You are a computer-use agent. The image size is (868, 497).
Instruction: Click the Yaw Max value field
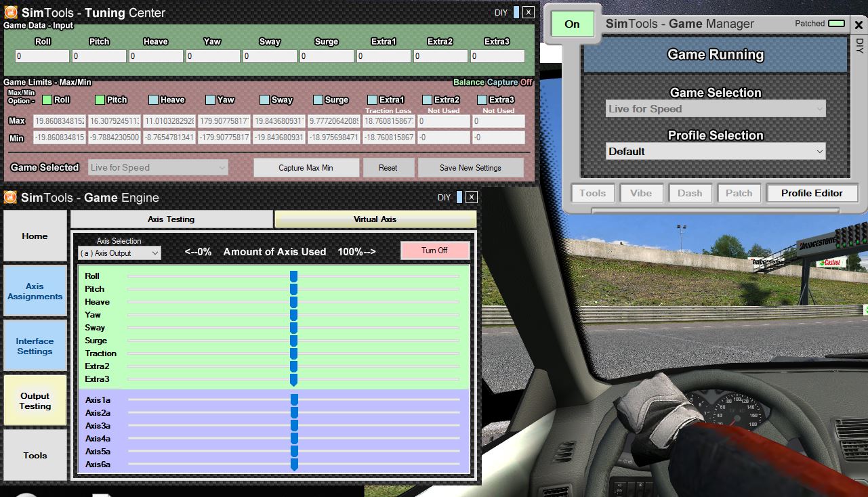[224, 121]
